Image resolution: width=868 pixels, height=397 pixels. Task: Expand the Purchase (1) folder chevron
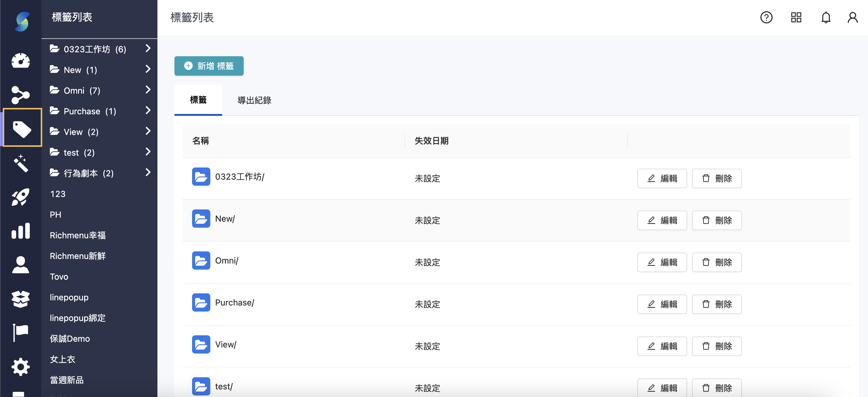click(x=148, y=111)
